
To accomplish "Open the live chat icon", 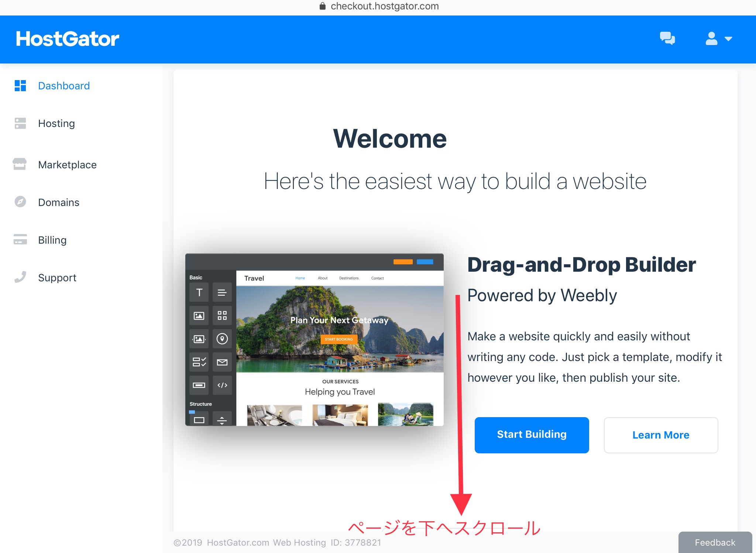I will [x=667, y=38].
